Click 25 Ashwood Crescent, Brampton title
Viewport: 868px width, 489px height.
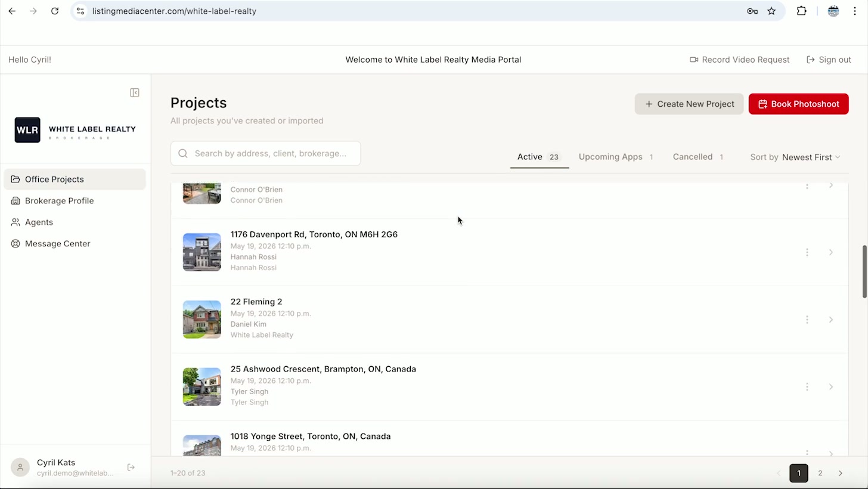(323, 369)
